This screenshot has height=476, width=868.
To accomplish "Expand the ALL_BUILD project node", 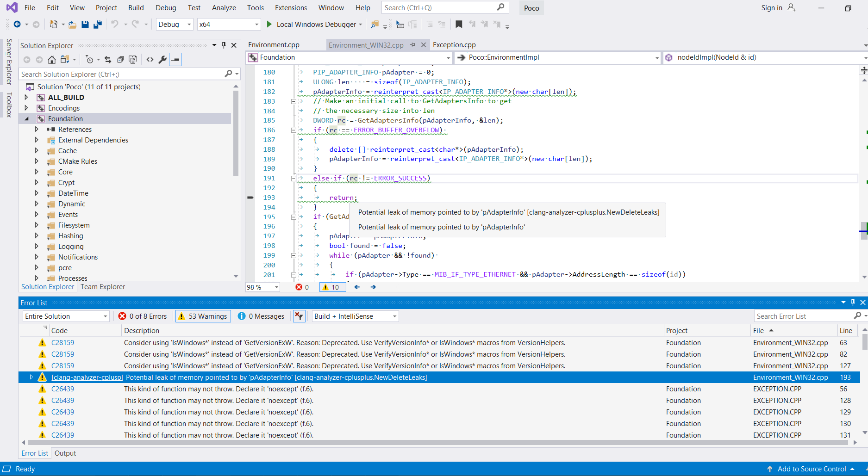I will coord(26,97).
